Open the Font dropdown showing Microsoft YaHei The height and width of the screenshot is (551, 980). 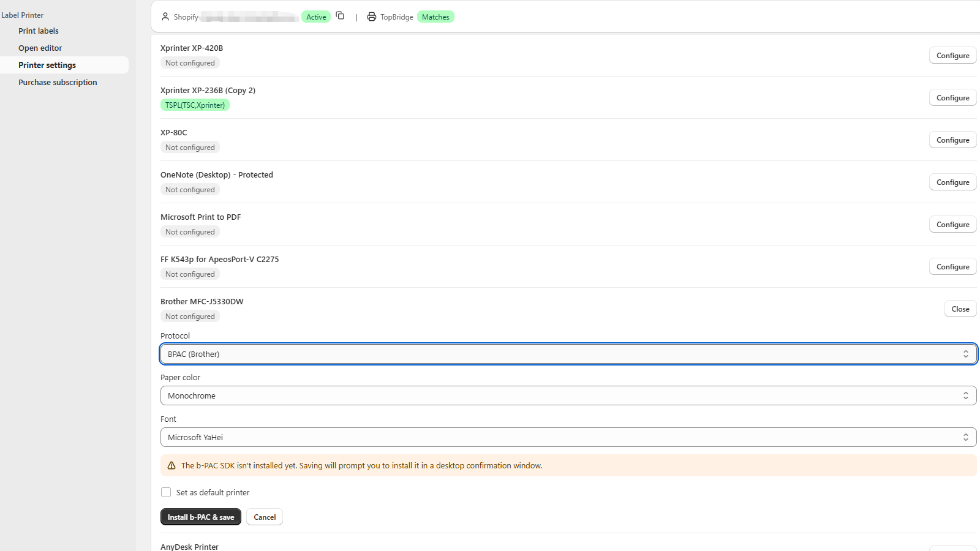click(x=568, y=437)
